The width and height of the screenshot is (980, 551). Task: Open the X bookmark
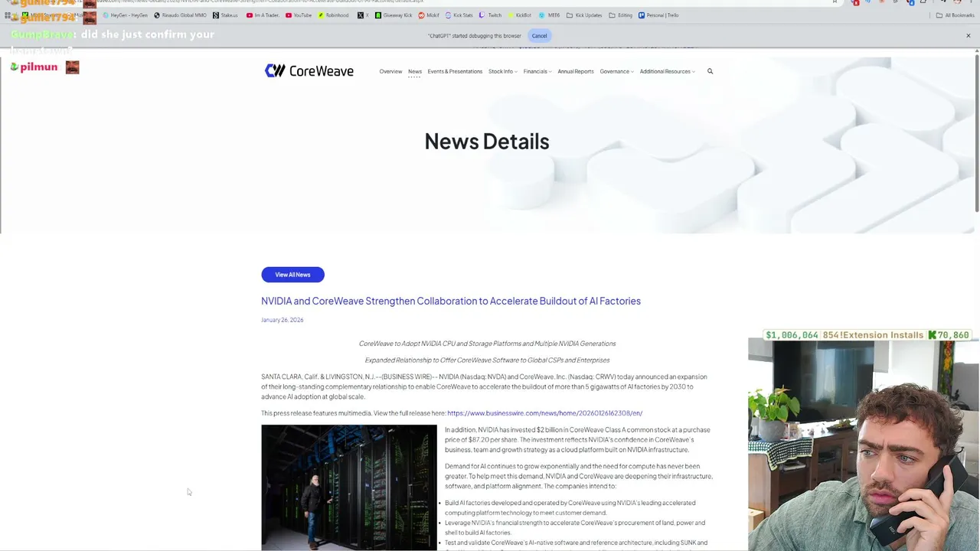click(363, 15)
